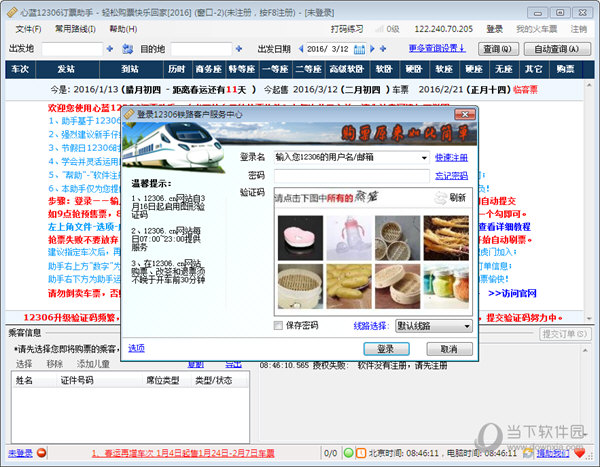Click the 122.240.70.205 IP address text

coord(444,29)
